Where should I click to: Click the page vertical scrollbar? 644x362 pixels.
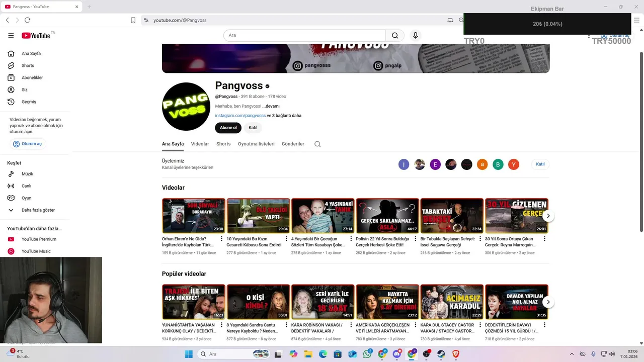click(x=641, y=141)
